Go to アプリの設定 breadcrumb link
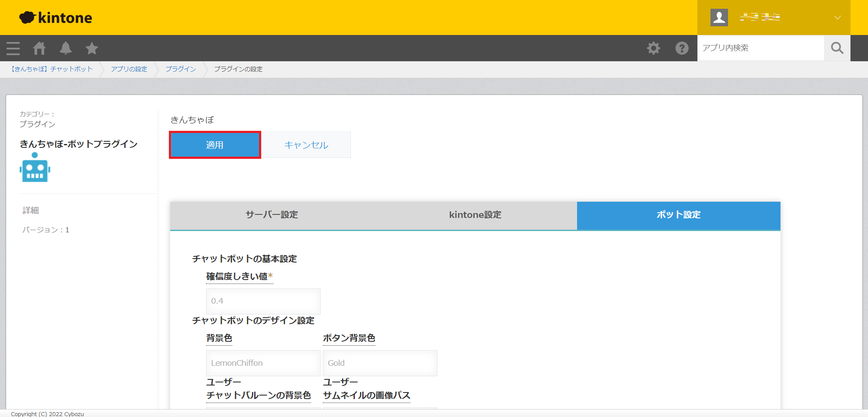This screenshot has width=868, height=417. (x=129, y=69)
